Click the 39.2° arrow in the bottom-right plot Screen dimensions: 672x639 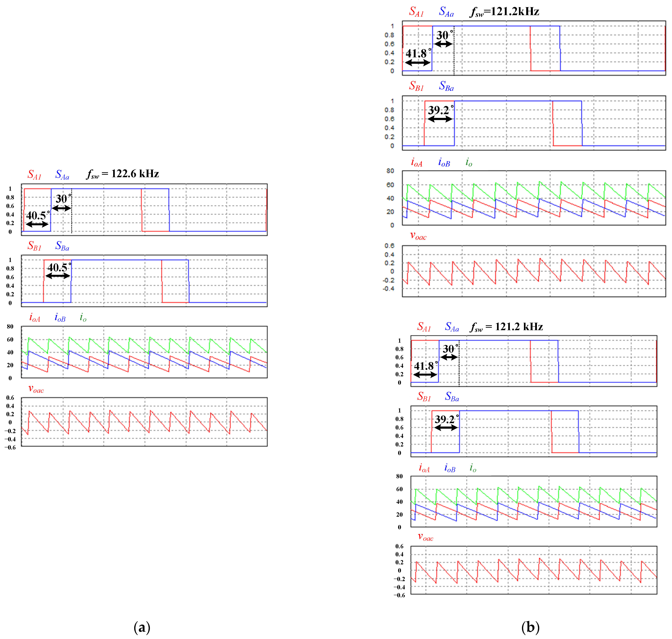[446, 428]
